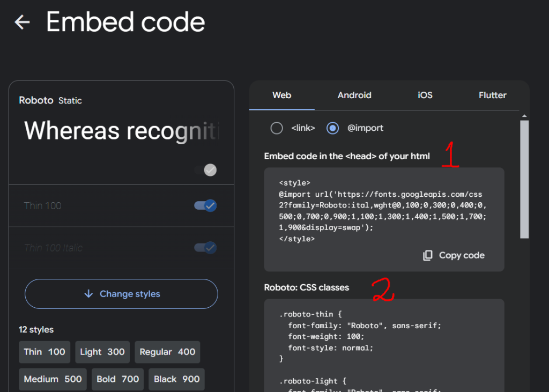Click the '.roboto-light {' code line

coord(313,381)
